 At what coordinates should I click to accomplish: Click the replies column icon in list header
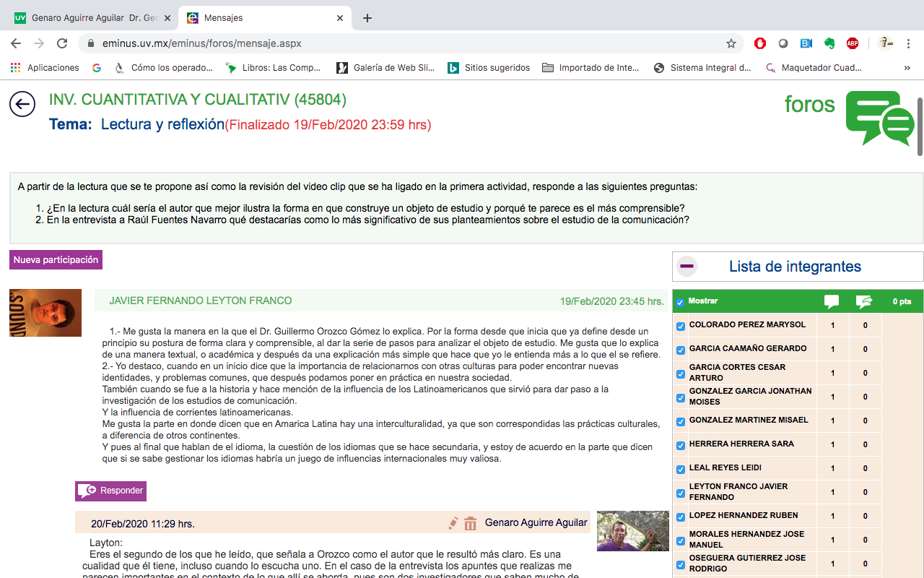point(864,301)
